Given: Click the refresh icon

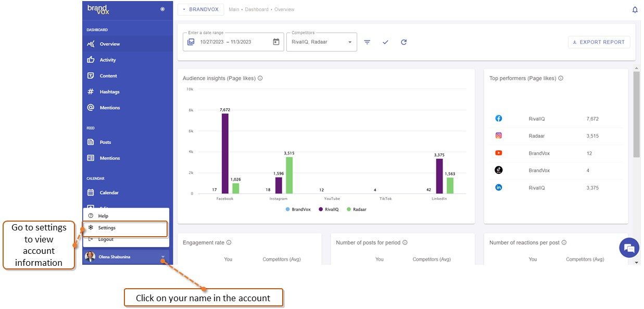Looking at the screenshot, I should 403,42.
